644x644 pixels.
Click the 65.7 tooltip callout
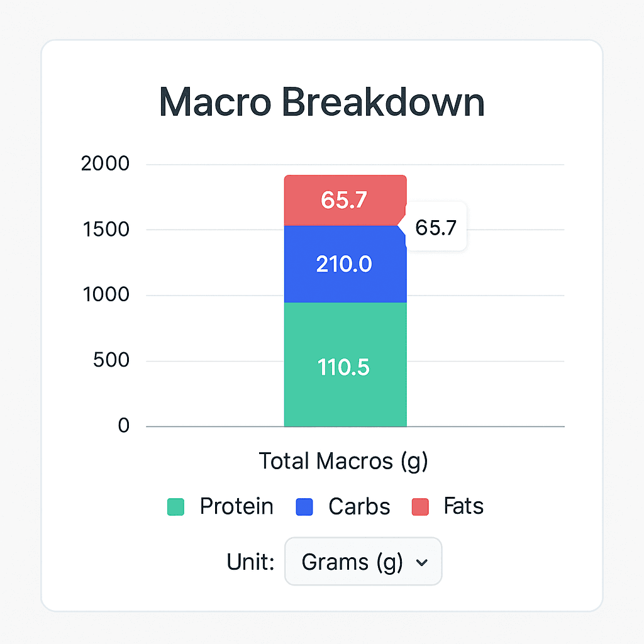point(437,228)
